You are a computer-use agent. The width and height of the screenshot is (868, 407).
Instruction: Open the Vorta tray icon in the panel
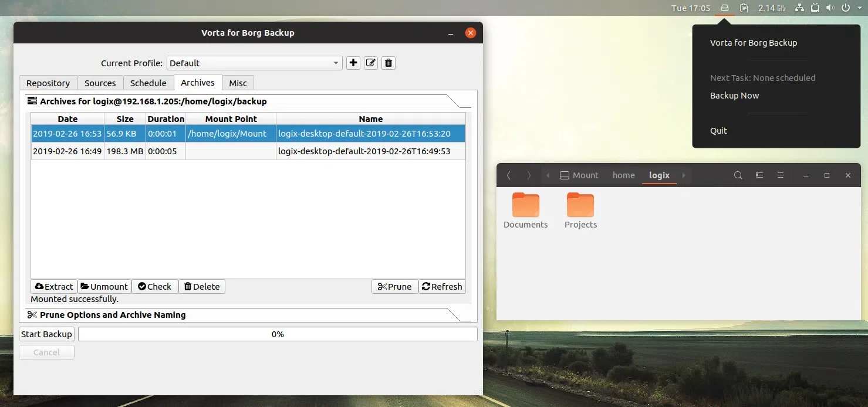pyautogui.click(x=724, y=8)
